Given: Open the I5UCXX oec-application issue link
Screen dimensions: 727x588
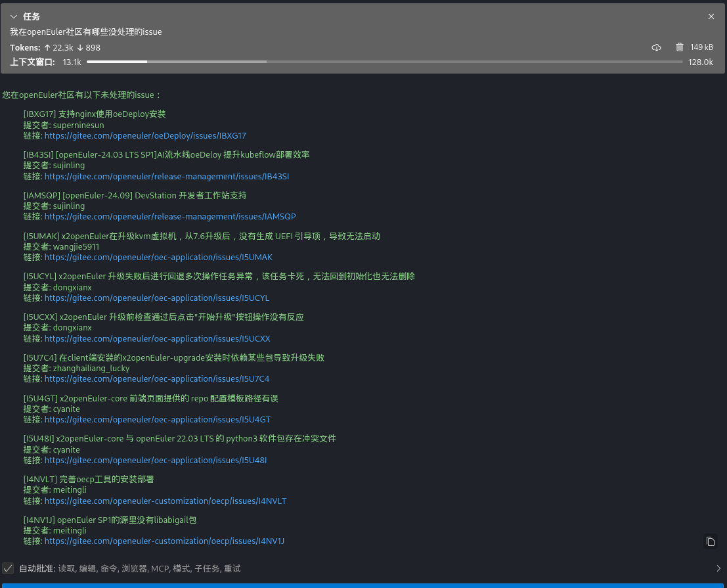Looking at the screenshot, I should coord(157,339).
